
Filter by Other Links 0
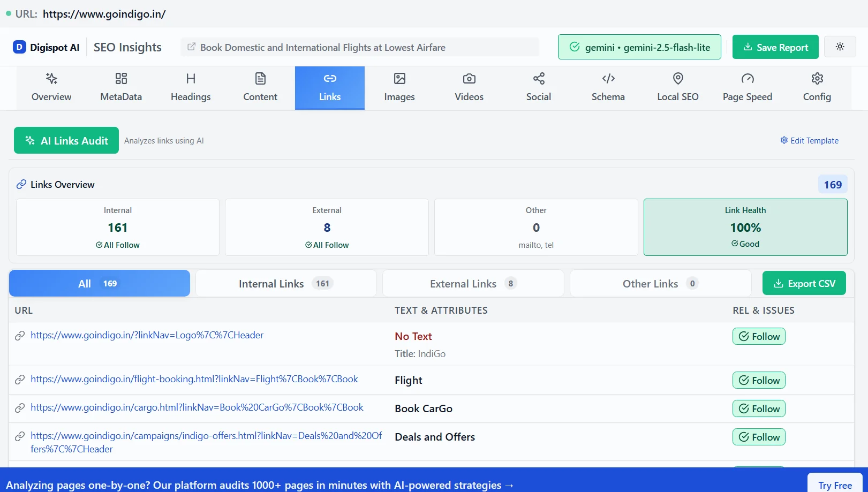pos(661,283)
